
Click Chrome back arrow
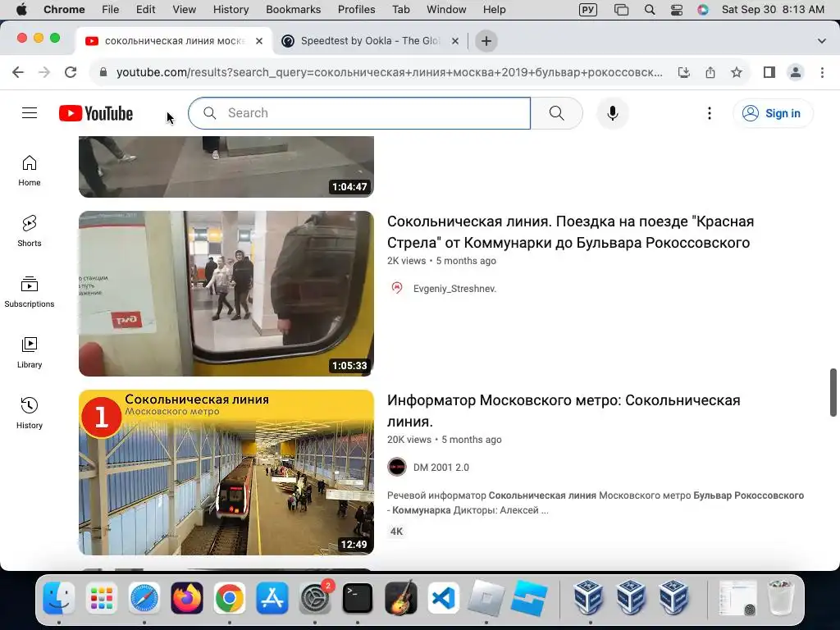pos(18,72)
